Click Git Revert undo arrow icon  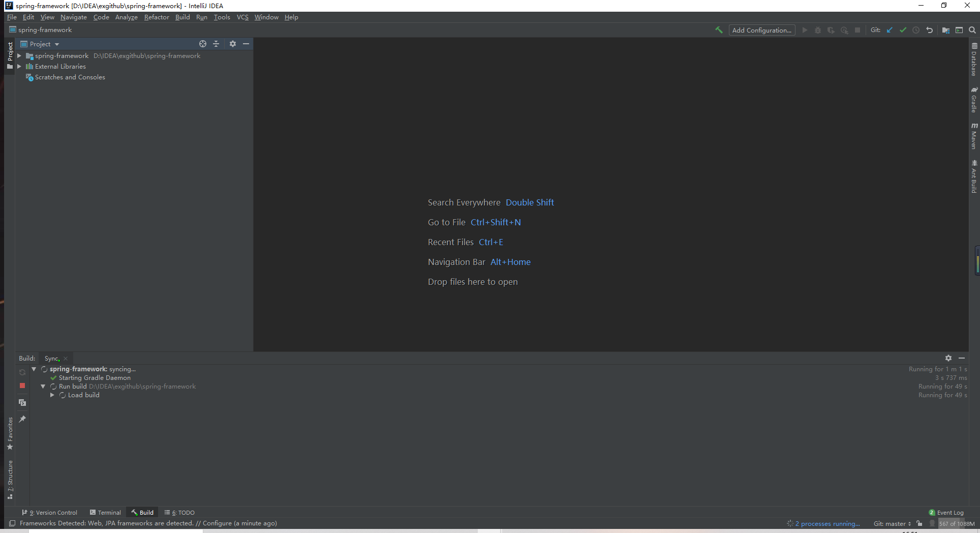pyautogui.click(x=929, y=30)
